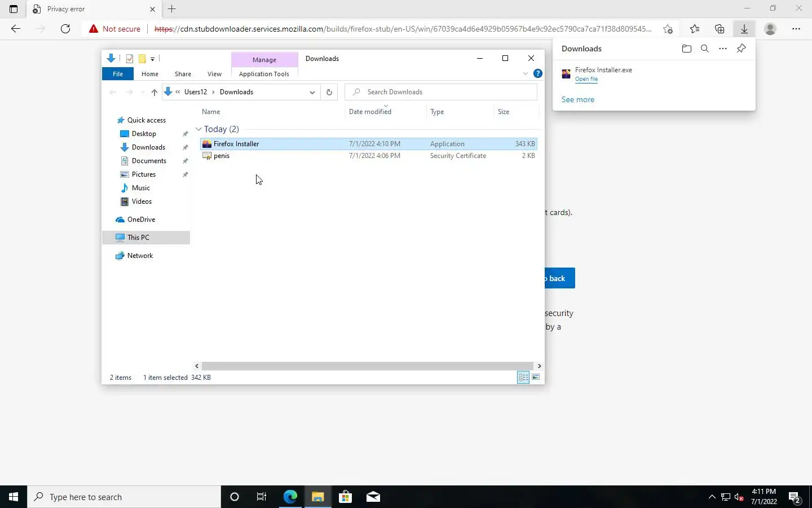Click Open file link for Firefox Installer
The height and width of the screenshot is (508, 812).
click(586, 79)
